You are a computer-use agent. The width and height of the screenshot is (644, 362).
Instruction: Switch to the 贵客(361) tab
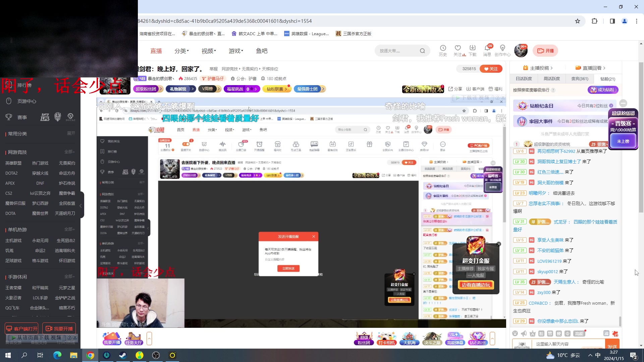click(580, 78)
